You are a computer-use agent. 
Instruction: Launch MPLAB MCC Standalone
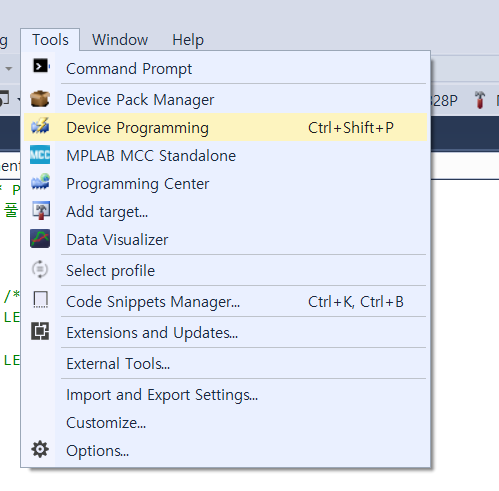tap(225, 155)
